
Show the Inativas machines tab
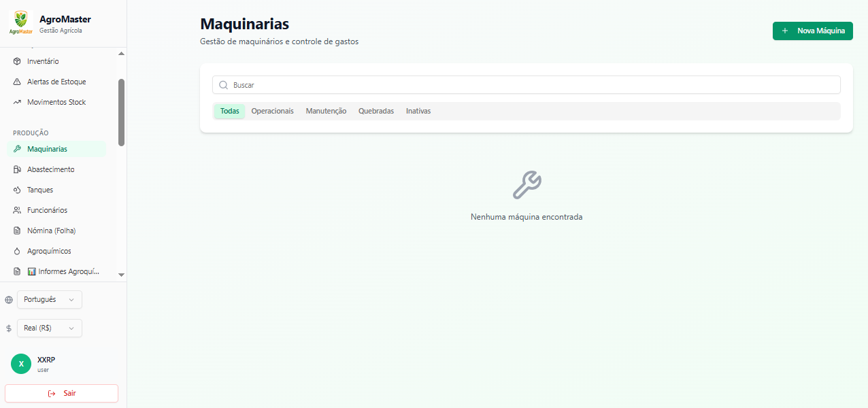[x=418, y=111]
